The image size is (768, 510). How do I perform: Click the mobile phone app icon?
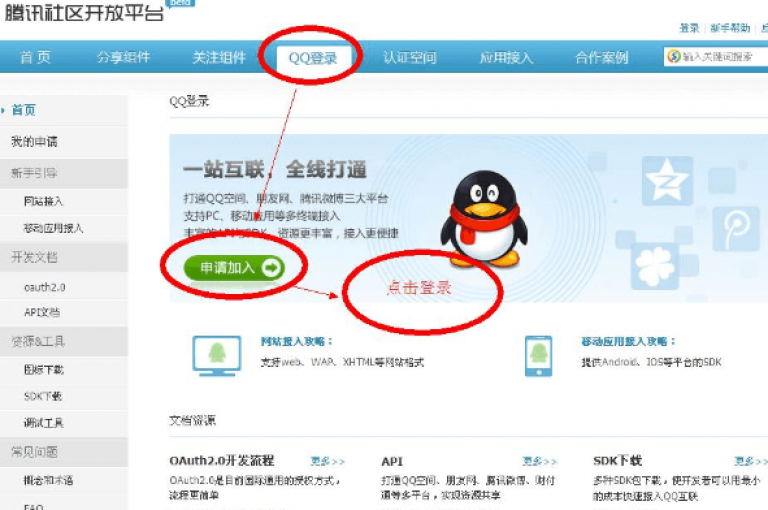click(538, 356)
